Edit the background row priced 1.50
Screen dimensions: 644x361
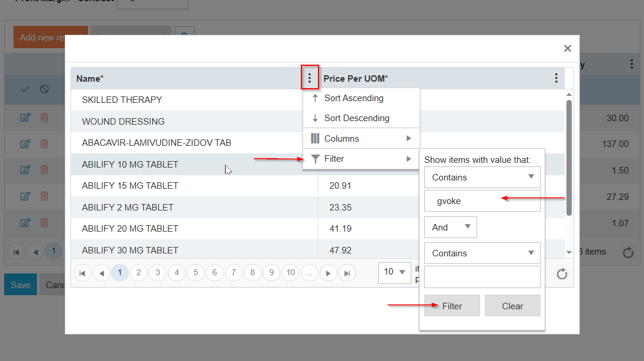[25, 170]
